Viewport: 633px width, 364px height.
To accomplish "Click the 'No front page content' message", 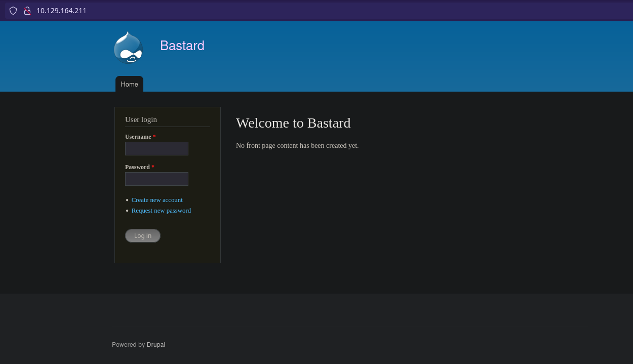I will click(x=297, y=146).
